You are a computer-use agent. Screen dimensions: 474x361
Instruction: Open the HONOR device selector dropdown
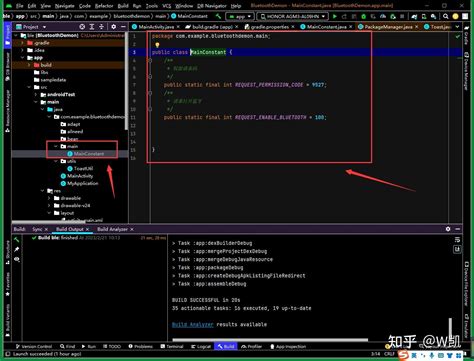click(293, 16)
